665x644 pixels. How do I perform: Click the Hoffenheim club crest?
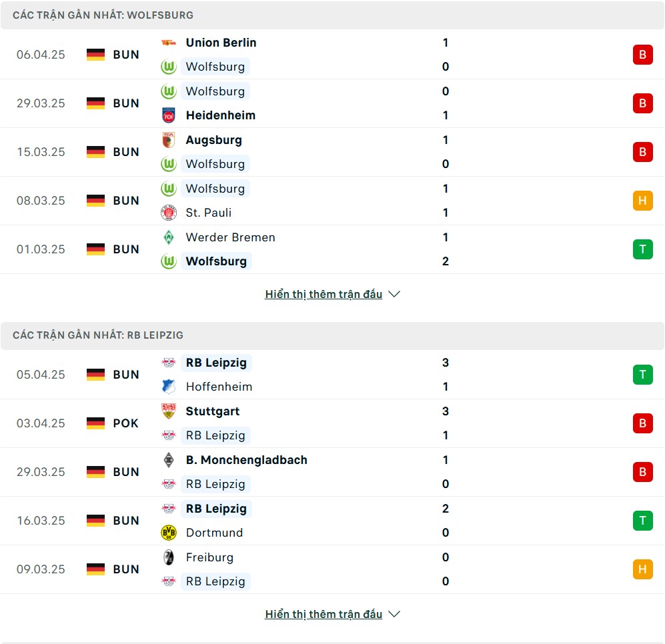coord(168,387)
